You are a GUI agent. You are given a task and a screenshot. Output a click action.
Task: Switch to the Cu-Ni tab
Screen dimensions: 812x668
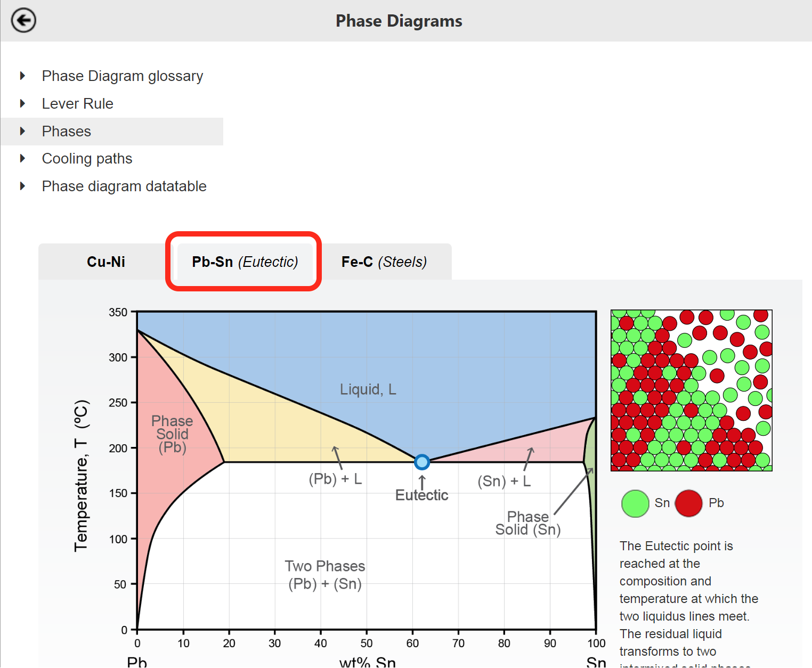pos(106,262)
